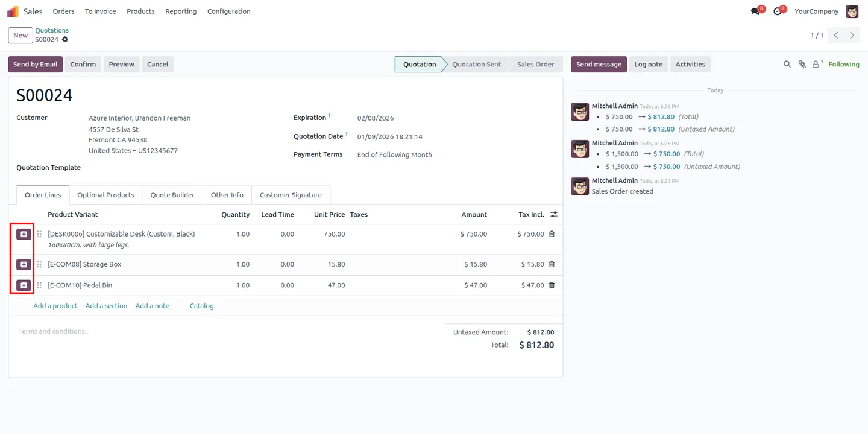Select Quotation Sent status stage
868x435 pixels.
tap(476, 65)
